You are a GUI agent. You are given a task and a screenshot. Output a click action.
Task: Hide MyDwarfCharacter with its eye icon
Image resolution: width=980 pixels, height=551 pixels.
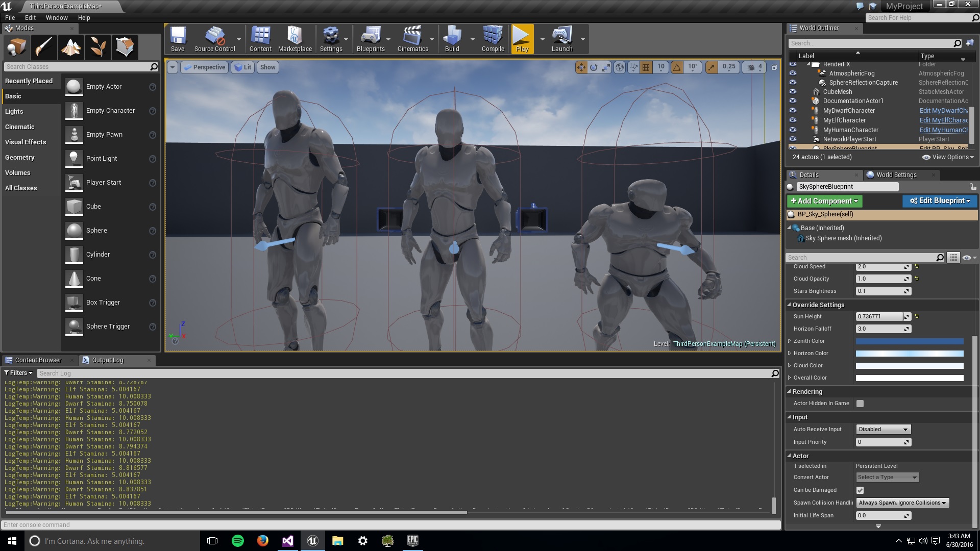(x=792, y=110)
